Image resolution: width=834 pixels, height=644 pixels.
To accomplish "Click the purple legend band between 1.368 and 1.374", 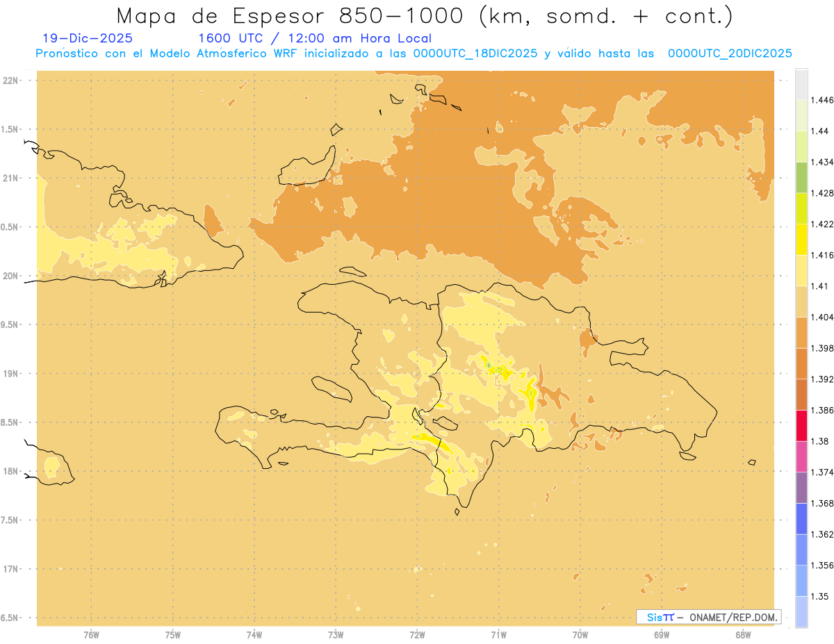I will click(801, 488).
